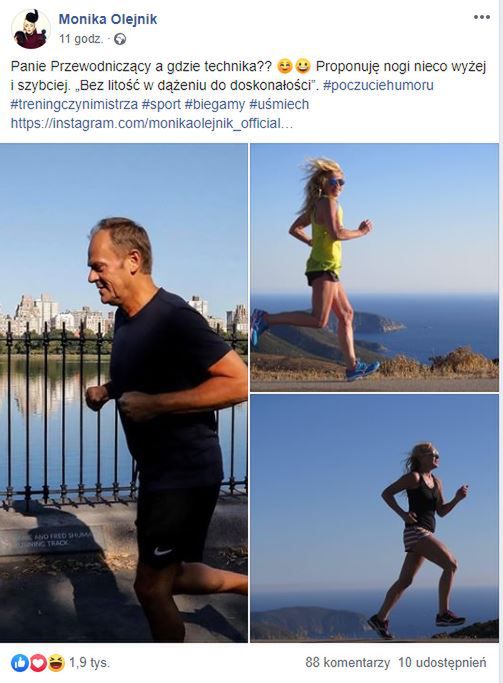Open the photo of runner in black top
Image resolution: width=503 pixels, height=683 pixels.
(375, 518)
